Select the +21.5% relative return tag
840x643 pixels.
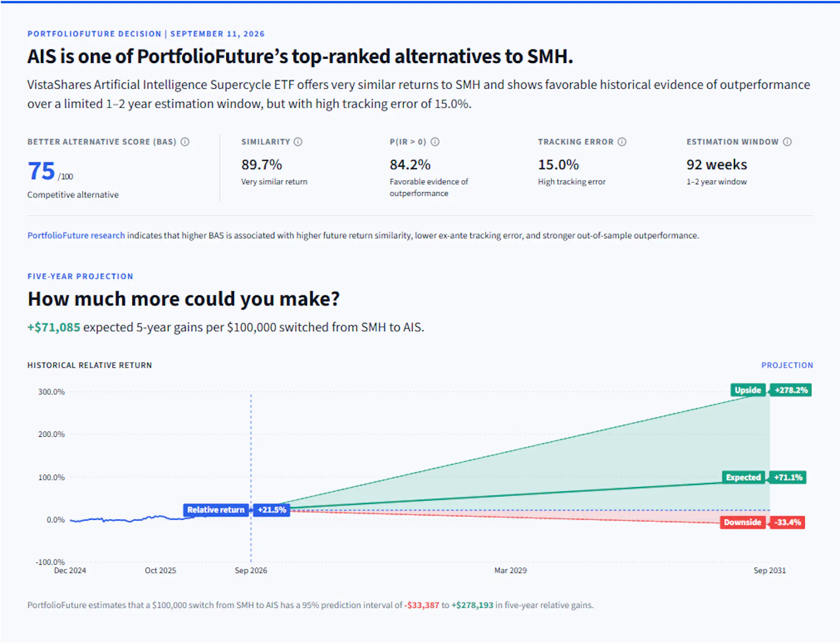(x=271, y=510)
